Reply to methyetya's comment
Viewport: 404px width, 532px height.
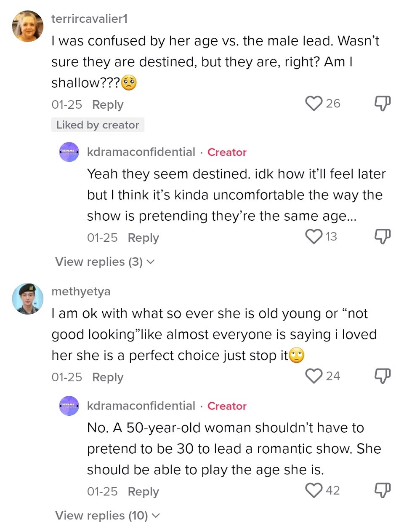click(x=108, y=377)
